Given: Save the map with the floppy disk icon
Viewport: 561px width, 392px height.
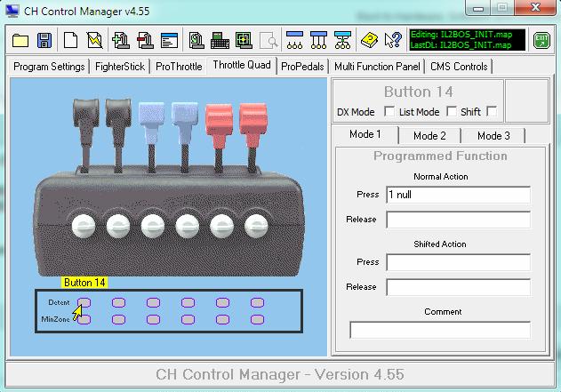Looking at the screenshot, I should coord(44,40).
